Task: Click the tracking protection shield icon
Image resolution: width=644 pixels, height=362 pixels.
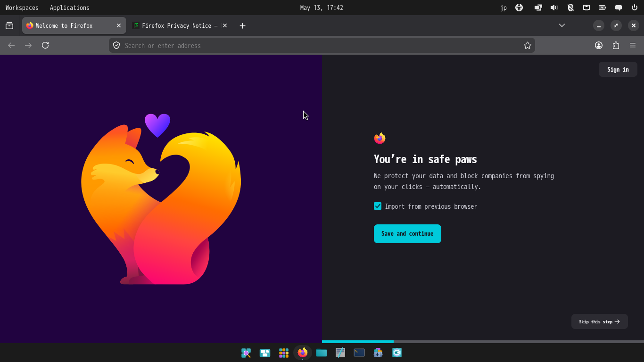Action: [116, 45]
